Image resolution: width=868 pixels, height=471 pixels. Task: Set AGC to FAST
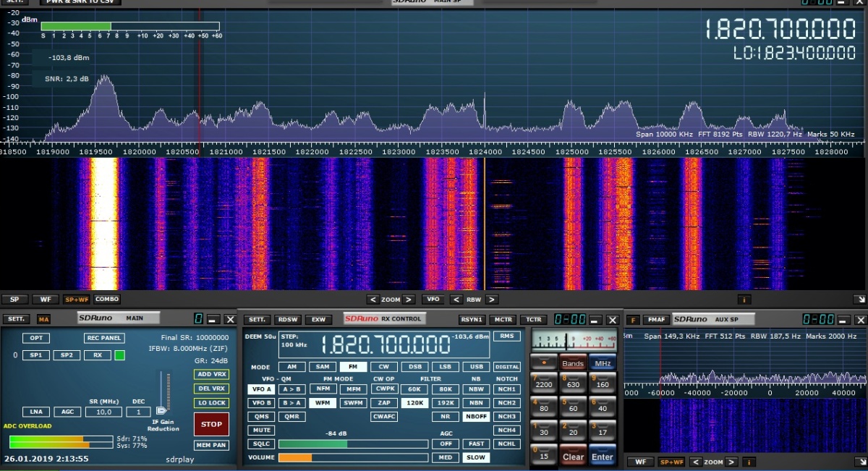click(x=476, y=444)
